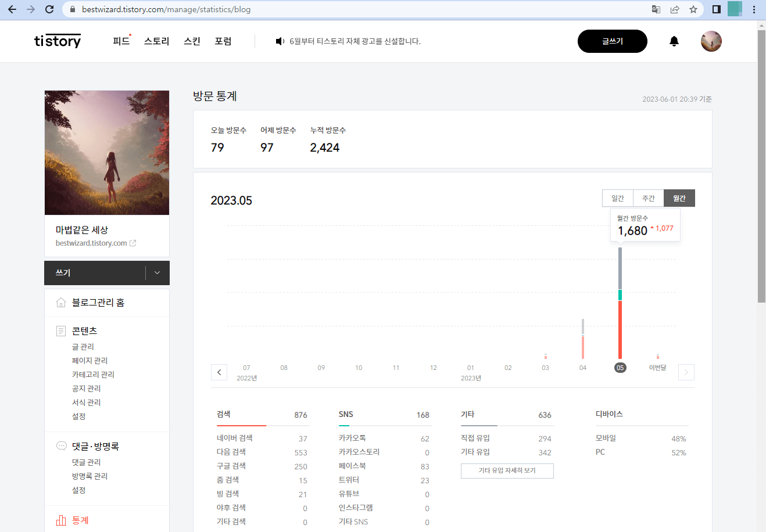
Task: Click the speaker icon in the announcement banner
Action: tap(280, 41)
